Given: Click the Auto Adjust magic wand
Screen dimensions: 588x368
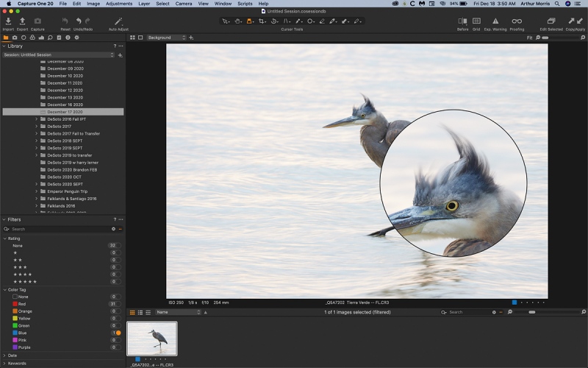Looking at the screenshot, I should (x=118, y=21).
